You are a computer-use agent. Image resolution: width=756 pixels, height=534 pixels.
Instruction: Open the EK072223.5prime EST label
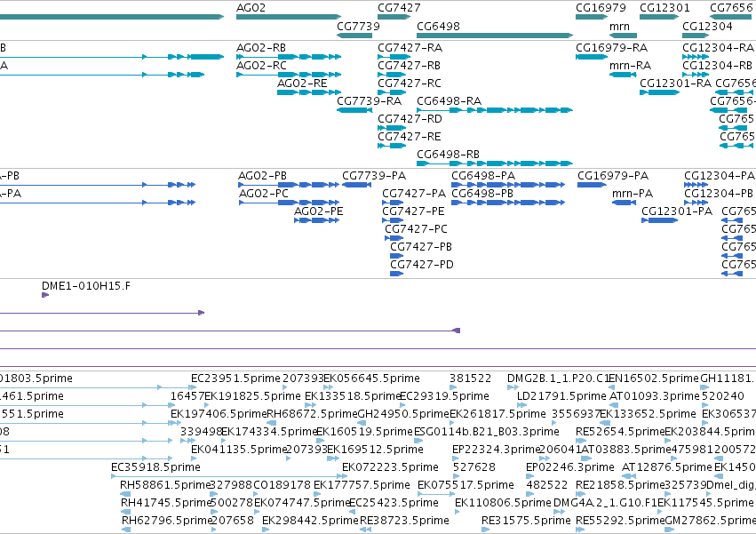(391, 467)
